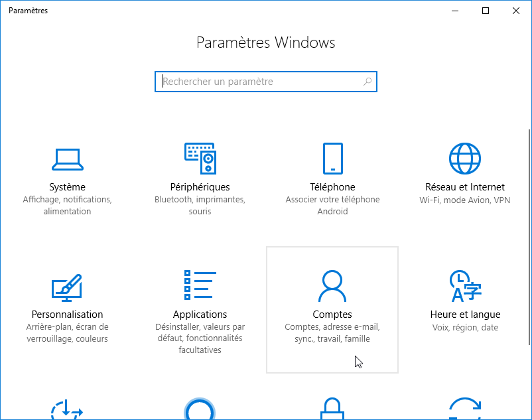532x420 pixels.
Task: Focus the Rechercher un paramètre field
Action: (266, 82)
